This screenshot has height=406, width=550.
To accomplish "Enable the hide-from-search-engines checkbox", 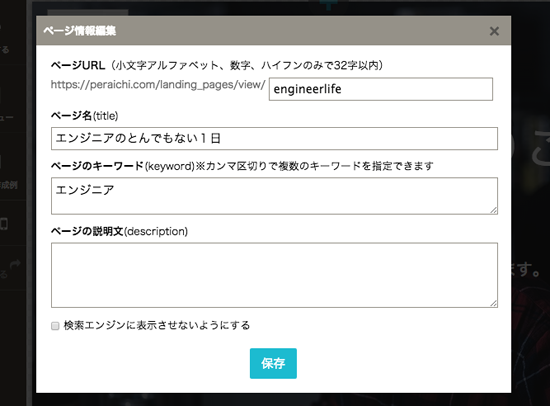I will 55,326.
